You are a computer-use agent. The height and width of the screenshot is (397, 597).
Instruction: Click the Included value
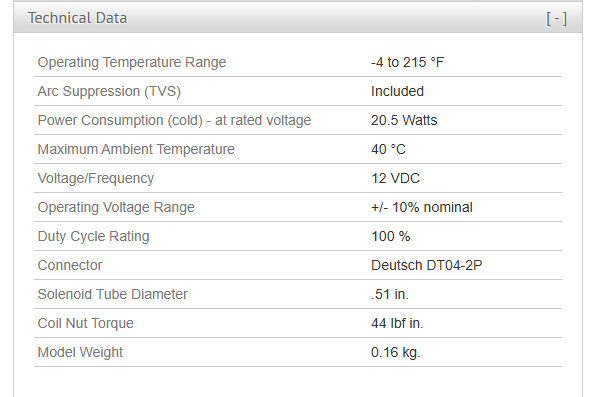397,91
